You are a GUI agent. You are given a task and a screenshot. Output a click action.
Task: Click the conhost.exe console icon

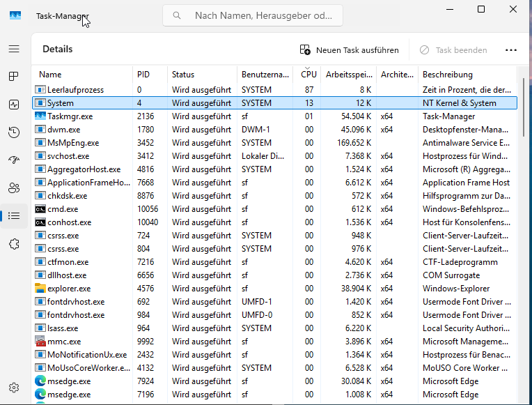40,222
